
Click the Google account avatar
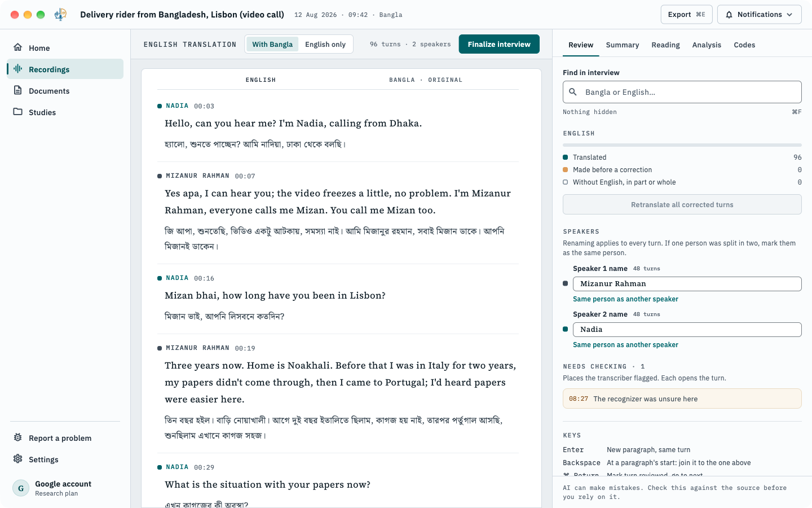click(21, 488)
